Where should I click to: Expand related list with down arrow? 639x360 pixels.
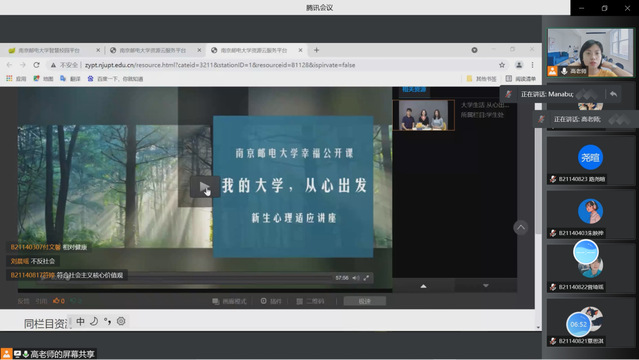pos(485,285)
